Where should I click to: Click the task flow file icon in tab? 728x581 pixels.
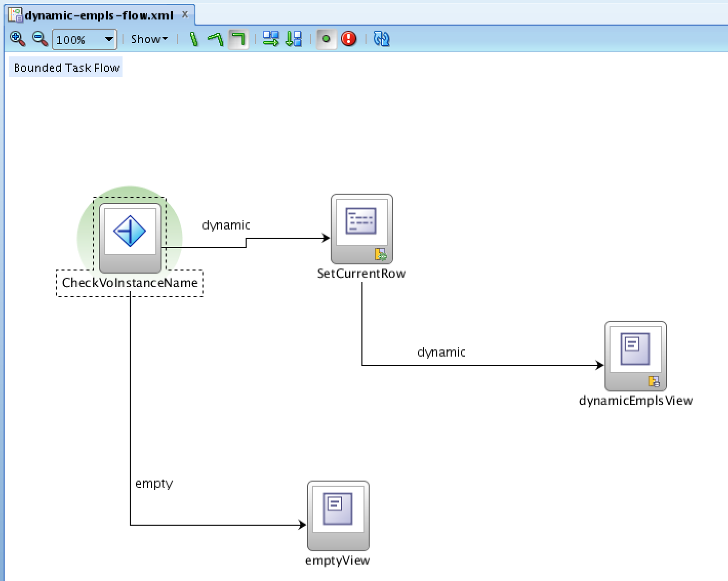[15, 15]
